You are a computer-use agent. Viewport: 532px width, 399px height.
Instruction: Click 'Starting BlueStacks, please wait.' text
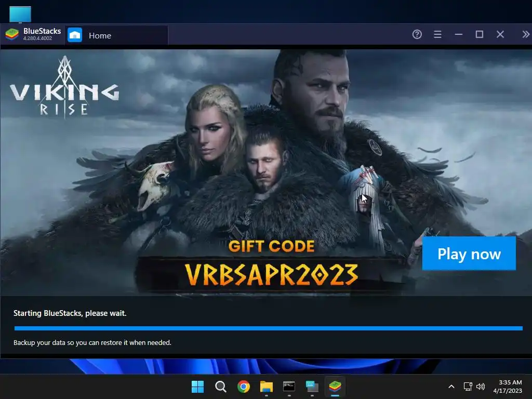tap(70, 313)
